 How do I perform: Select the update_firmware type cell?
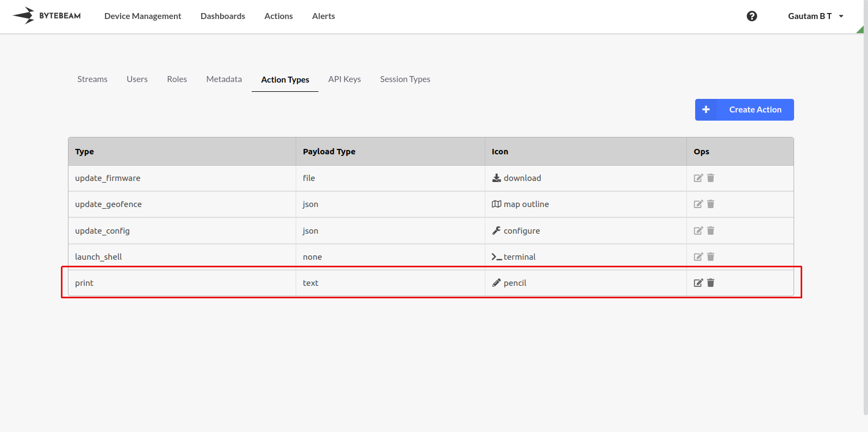tap(182, 178)
